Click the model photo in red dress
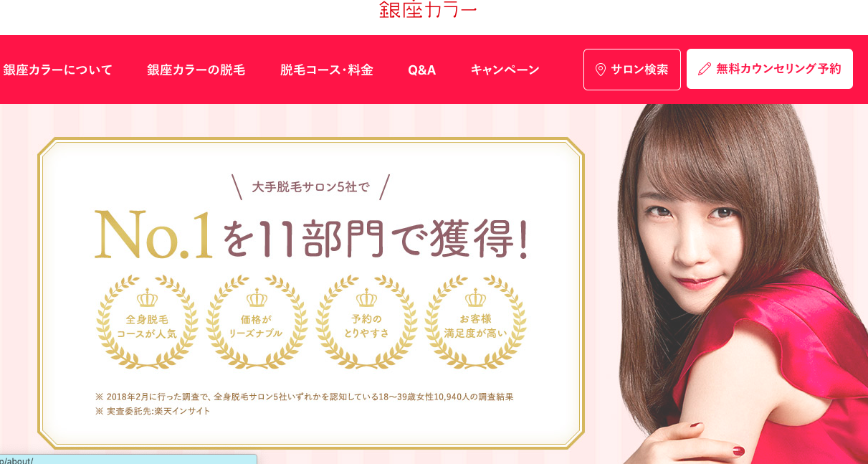The image size is (868, 464). coord(742,284)
